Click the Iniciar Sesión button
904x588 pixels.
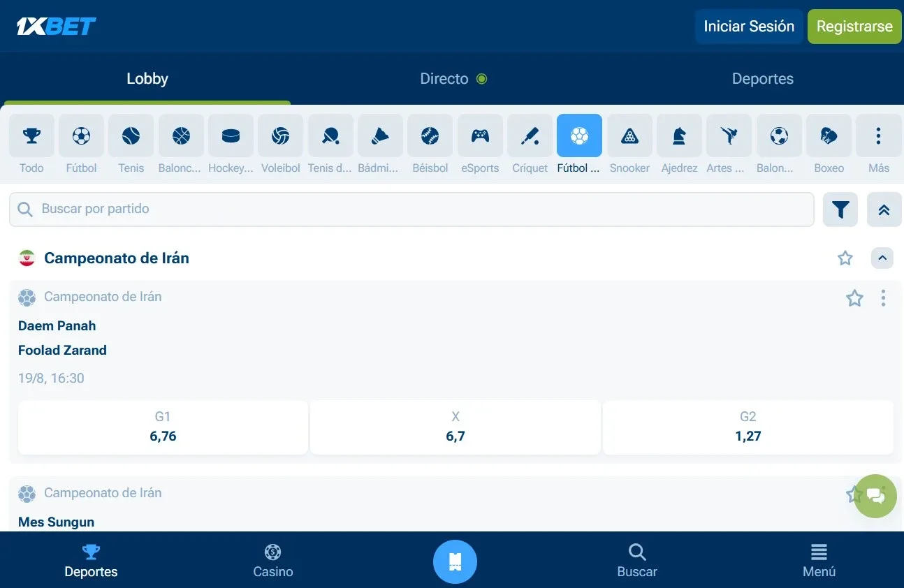click(749, 27)
